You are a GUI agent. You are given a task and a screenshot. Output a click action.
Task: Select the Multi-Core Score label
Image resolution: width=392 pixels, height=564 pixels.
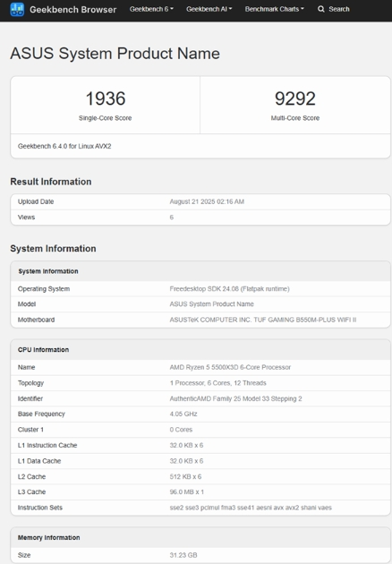(295, 118)
